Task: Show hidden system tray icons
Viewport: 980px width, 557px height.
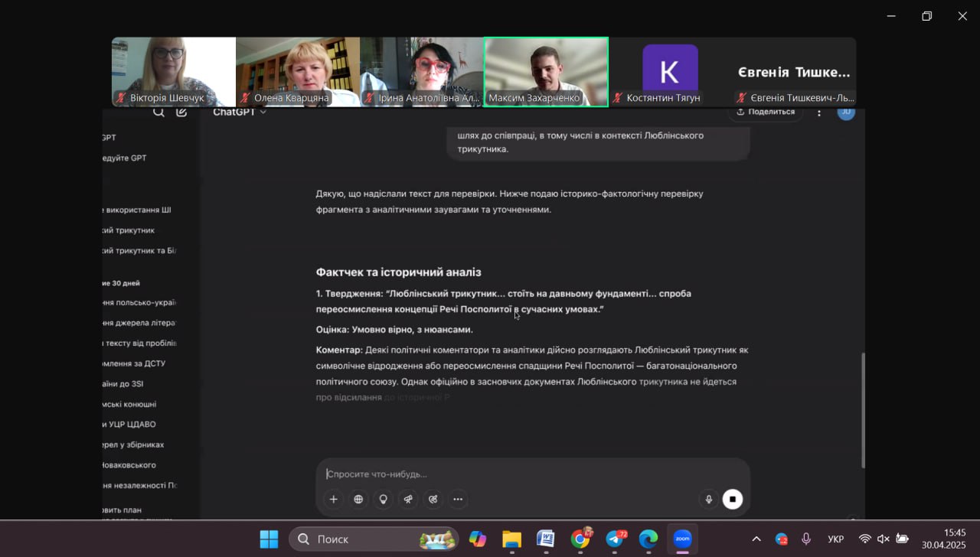Action: (756, 539)
